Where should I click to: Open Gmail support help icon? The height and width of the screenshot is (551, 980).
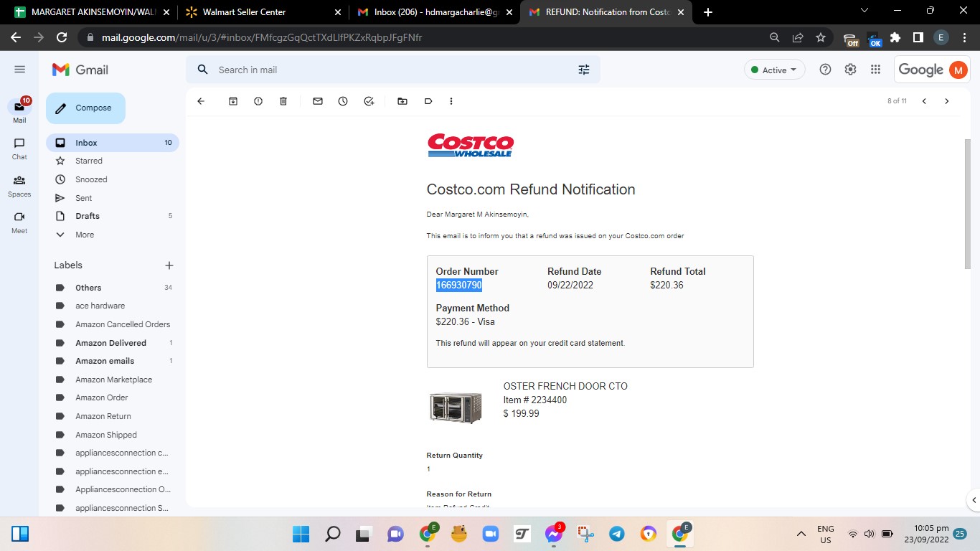[825, 70]
